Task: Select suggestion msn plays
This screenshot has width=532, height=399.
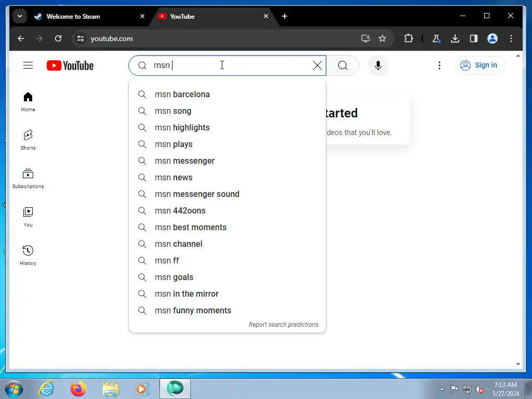Action: coord(228,144)
